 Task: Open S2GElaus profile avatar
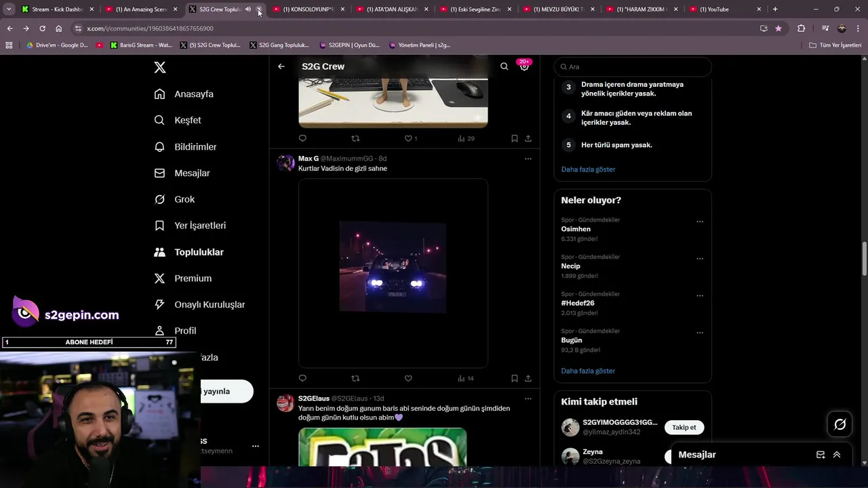pyautogui.click(x=285, y=403)
